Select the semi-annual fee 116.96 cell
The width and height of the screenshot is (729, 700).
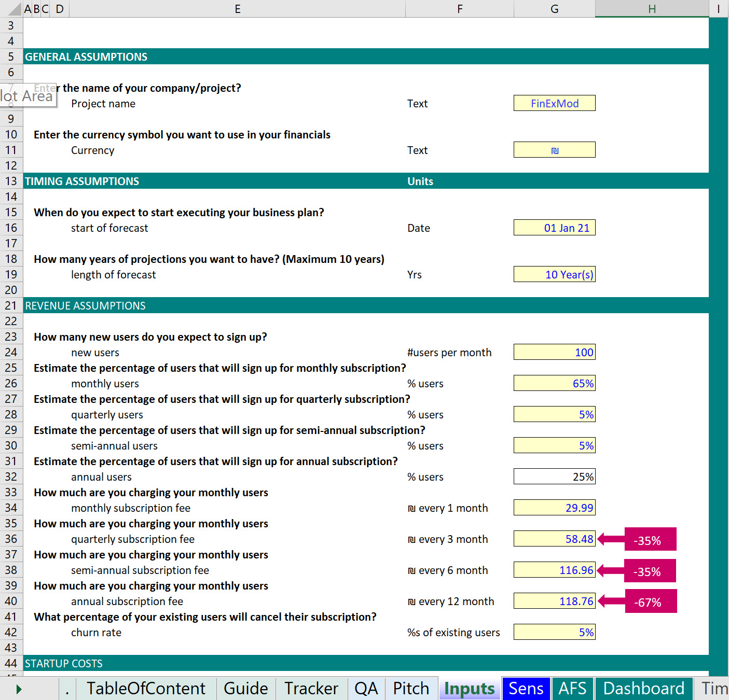pos(555,570)
